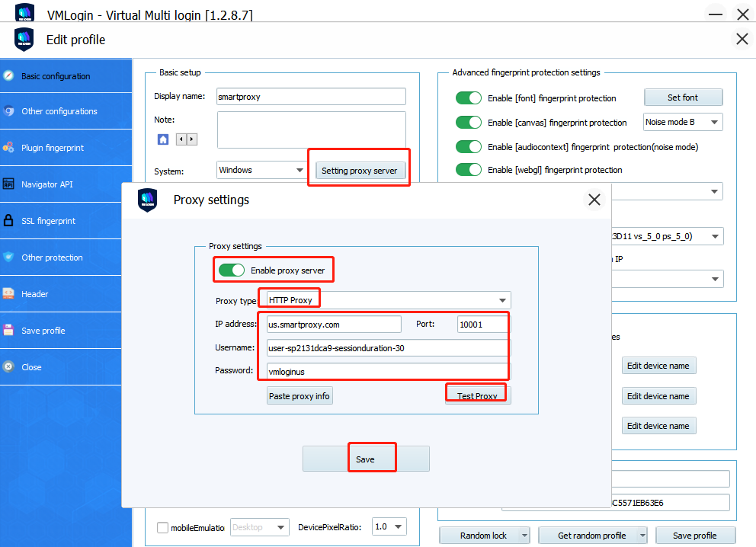Toggle canvas fingerprint protection switch
Screen dimensions: 756x547
coord(468,123)
